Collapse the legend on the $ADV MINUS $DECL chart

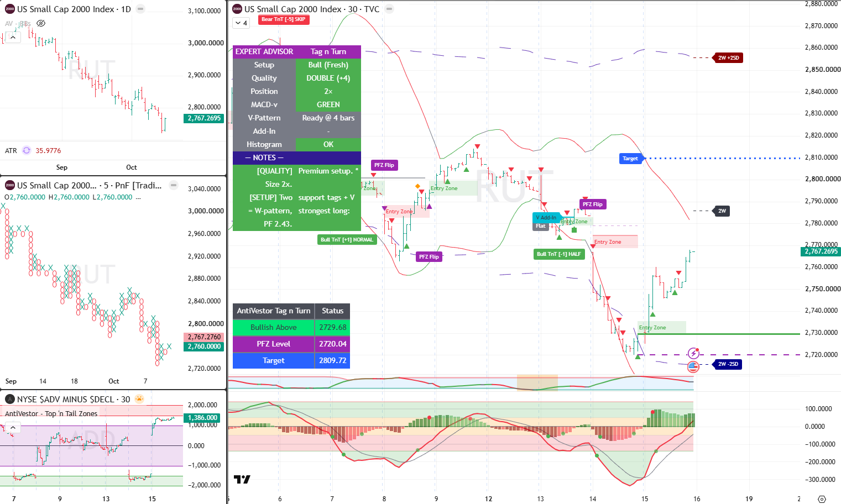[x=13, y=428]
